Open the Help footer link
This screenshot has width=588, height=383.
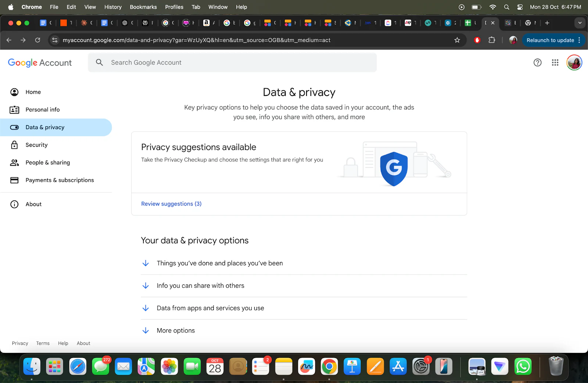[63, 343]
